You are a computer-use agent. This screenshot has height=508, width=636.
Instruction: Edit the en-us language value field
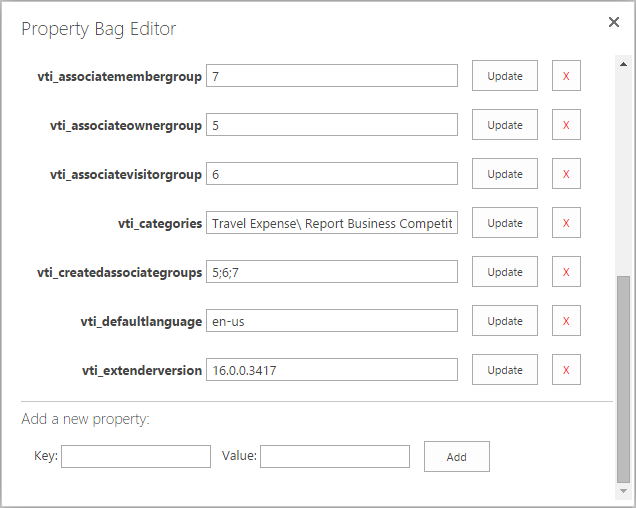pos(332,321)
